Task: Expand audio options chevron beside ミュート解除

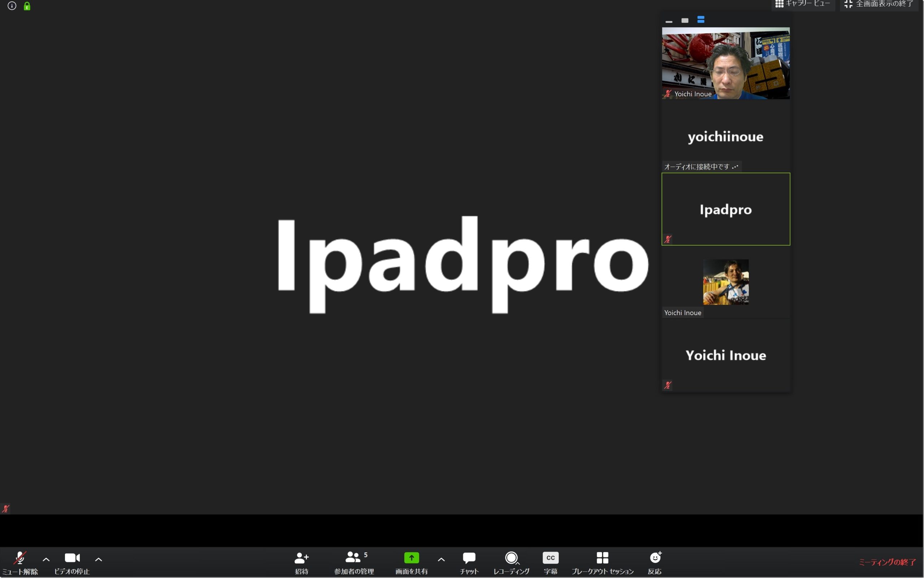Action: pyautogui.click(x=46, y=559)
